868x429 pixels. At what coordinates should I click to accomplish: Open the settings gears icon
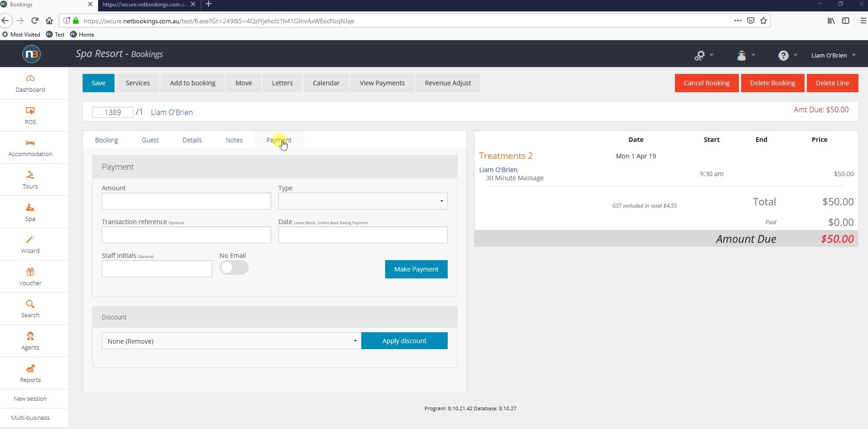tap(700, 56)
